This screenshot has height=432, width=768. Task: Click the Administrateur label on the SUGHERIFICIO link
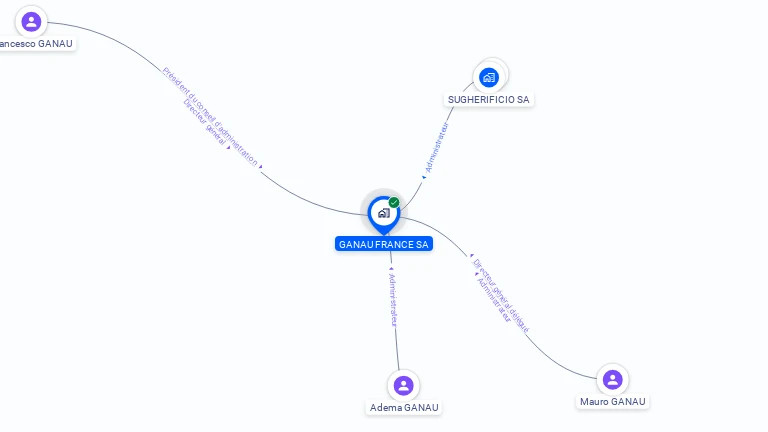coord(436,147)
